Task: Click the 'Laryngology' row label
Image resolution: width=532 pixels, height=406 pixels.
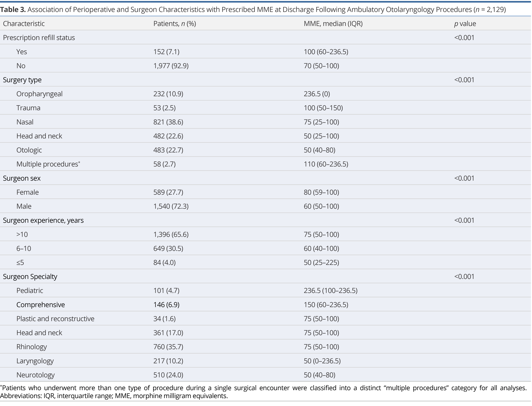Action: 35,361
